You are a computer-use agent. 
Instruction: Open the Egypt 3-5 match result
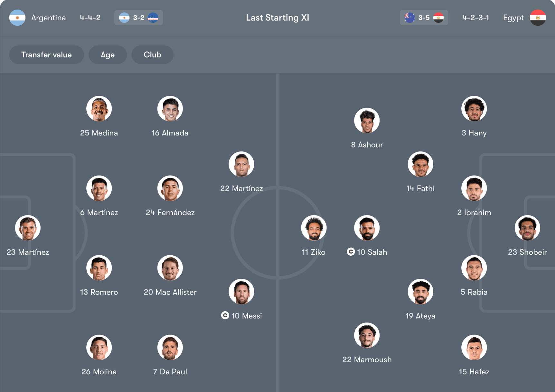[424, 18]
